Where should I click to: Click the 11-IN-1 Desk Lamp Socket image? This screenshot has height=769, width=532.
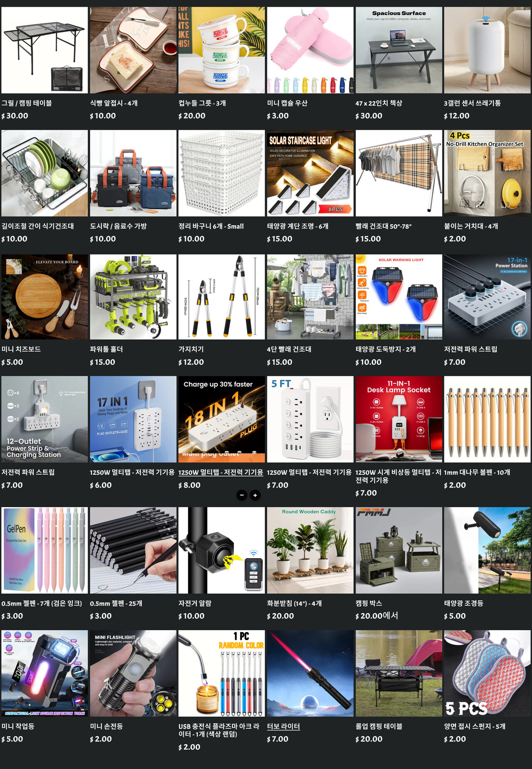(x=399, y=419)
